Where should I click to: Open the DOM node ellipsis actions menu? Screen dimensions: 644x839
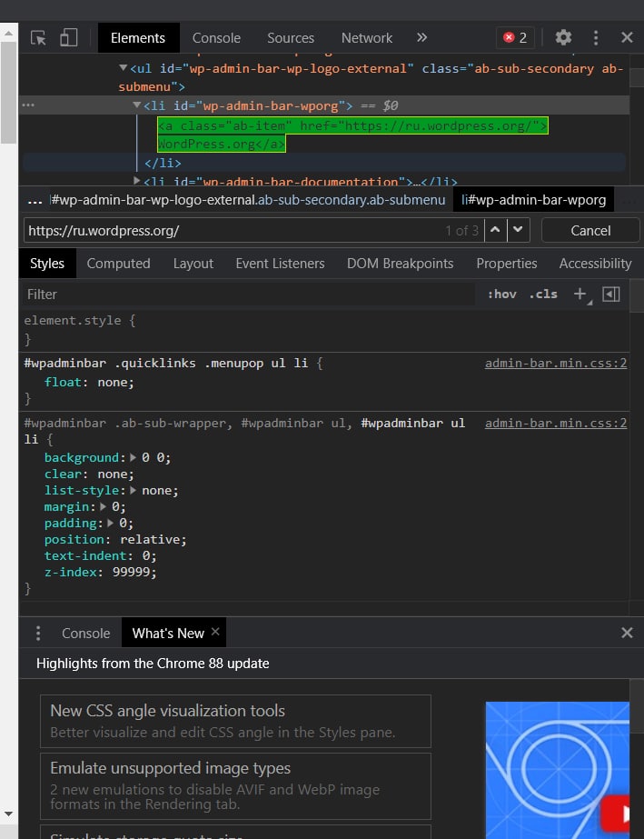click(x=28, y=105)
